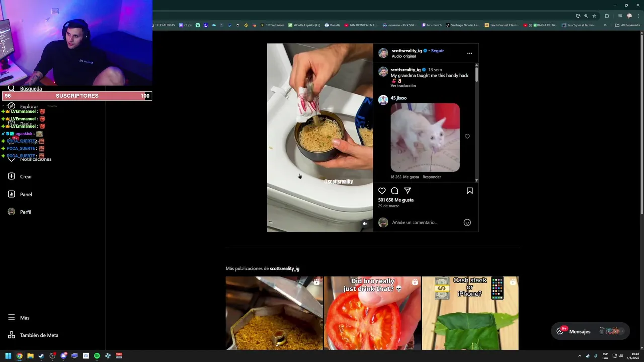View the 501 658 Me gusta likes list
The height and width of the screenshot is (362, 644).
point(396,200)
